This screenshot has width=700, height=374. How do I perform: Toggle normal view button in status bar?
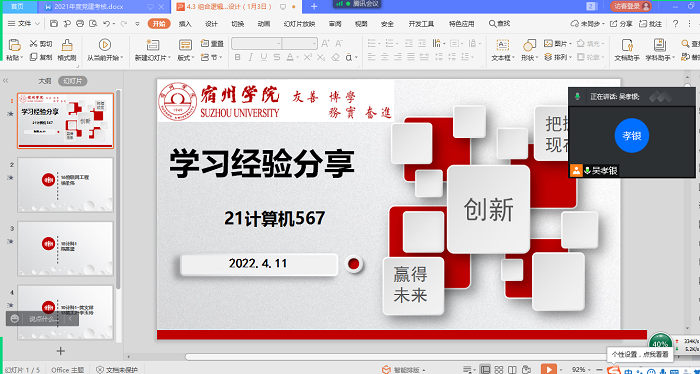485,370
